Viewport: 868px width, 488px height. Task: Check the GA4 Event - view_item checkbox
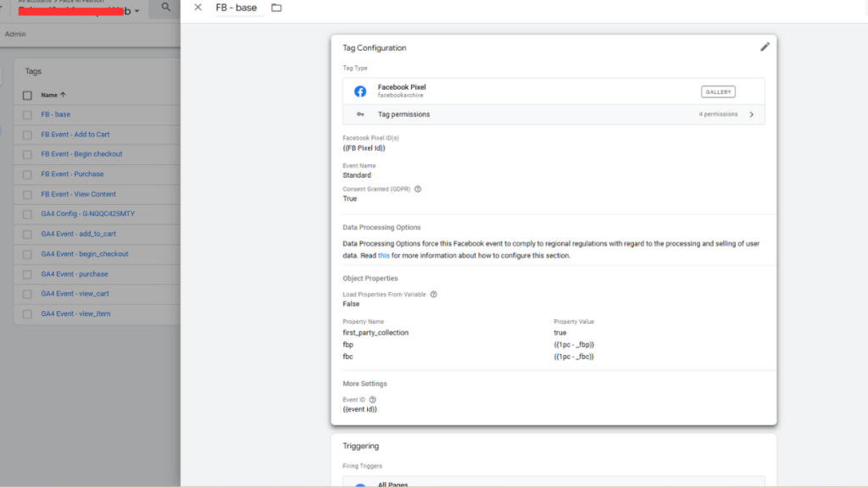point(27,314)
